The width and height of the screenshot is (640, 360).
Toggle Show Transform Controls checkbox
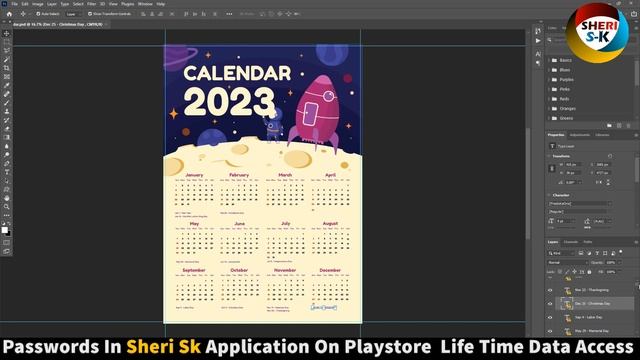(90, 14)
